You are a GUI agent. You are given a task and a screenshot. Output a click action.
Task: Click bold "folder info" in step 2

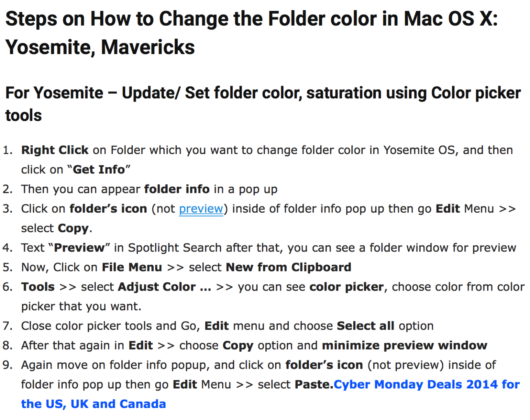[x=177, y=189]
